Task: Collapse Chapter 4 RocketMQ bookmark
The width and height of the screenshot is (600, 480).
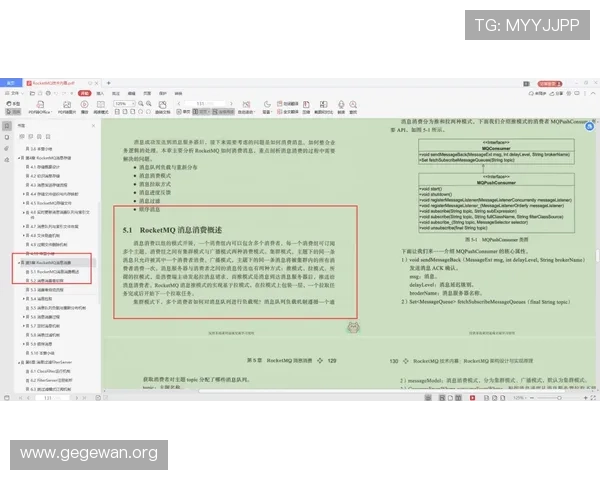Action: [19, 158]
